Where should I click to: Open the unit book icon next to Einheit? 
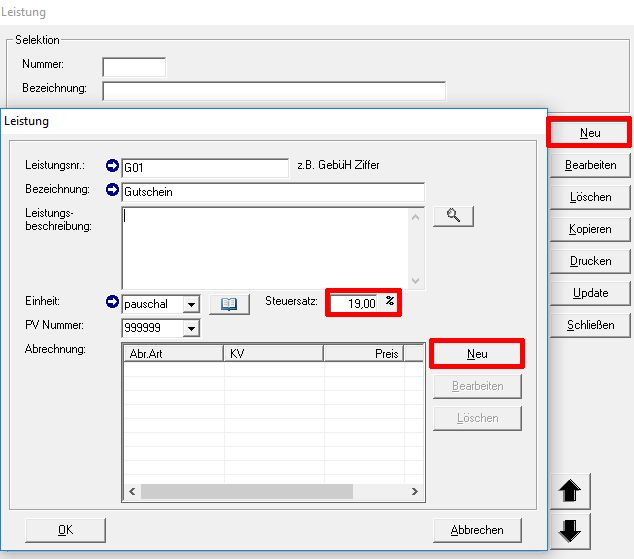point(229,304)
